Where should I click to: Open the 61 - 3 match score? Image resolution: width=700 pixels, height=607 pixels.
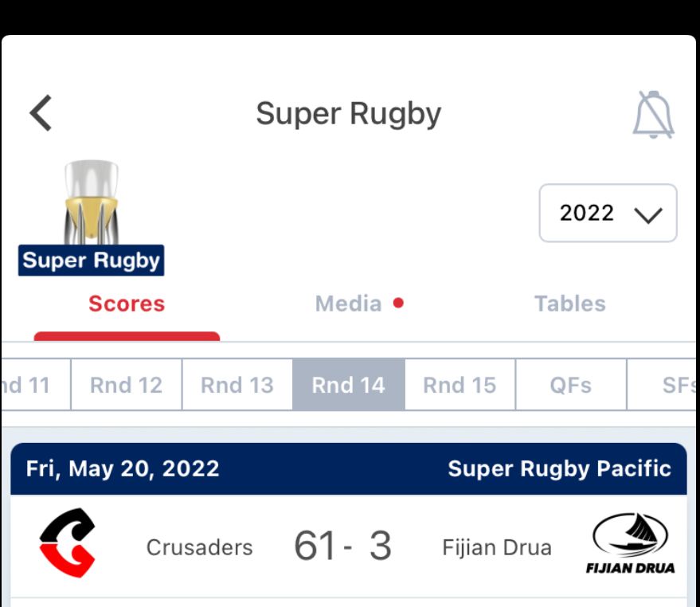[343, 546]
